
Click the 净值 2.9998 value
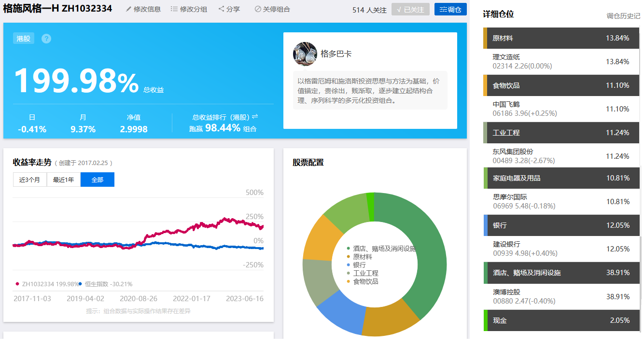click(x=134, y=129)
